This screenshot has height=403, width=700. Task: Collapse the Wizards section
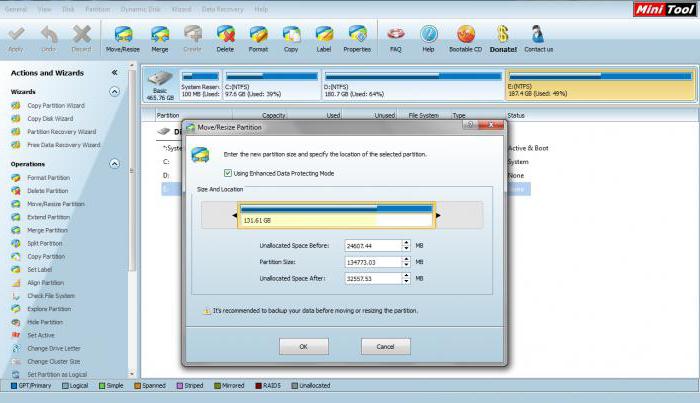(114, 91)
